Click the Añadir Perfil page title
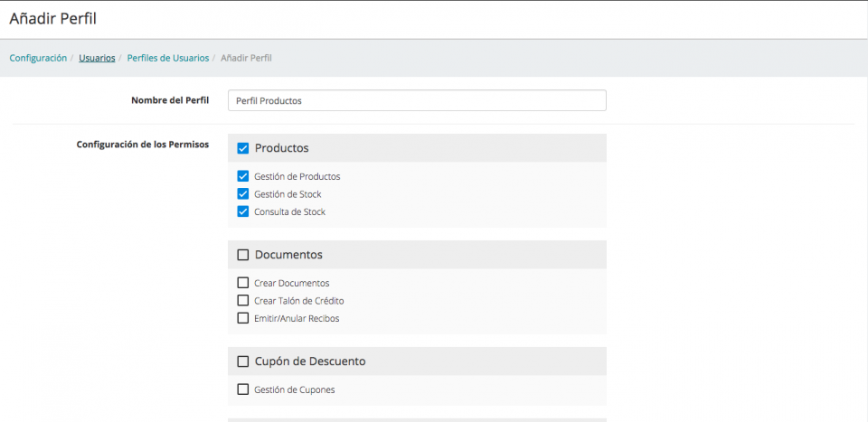The width and height of the screenshot is (868, 422). [x=52, y=19]
